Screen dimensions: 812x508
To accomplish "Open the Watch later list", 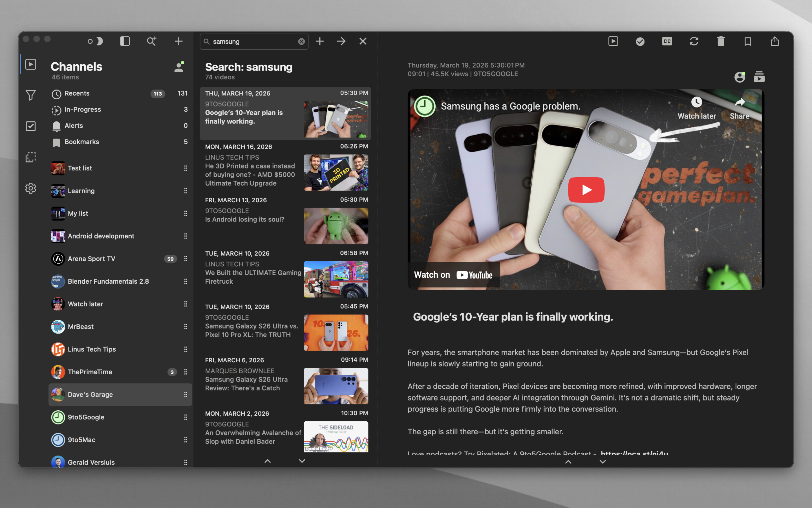I will 120,304.
